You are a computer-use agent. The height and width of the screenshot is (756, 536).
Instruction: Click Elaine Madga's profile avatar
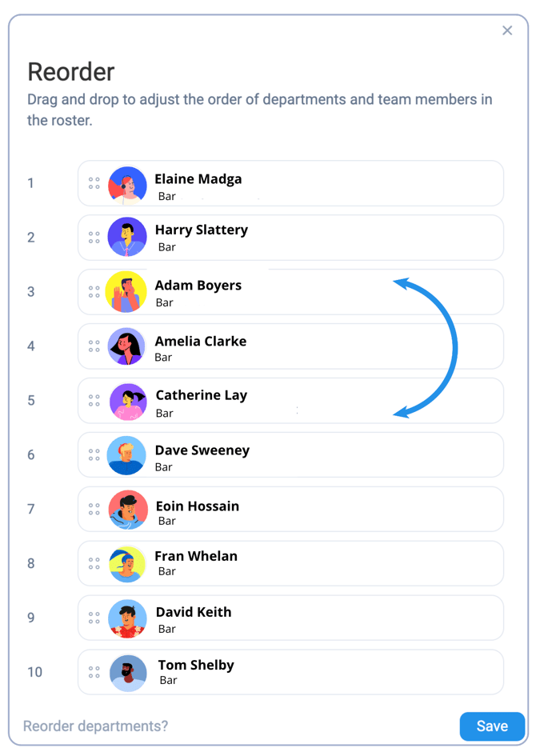tap(127, 185)
